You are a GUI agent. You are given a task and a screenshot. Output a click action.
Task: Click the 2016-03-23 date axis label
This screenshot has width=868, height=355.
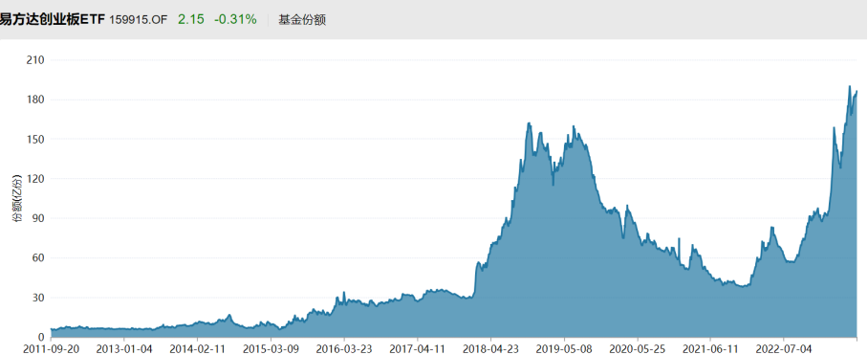pyautogui.click(x=344, y=349)
